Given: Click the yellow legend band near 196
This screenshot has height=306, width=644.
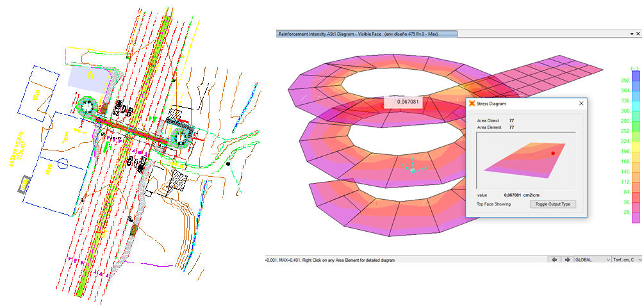Looking at the screenshot, I should (636, 147).
